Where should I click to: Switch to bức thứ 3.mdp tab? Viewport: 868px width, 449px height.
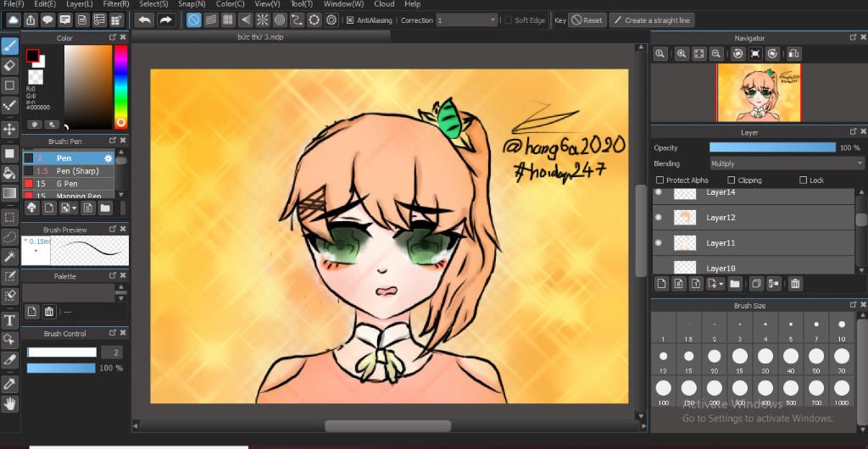pyautogui.click(x=261, y=37)
